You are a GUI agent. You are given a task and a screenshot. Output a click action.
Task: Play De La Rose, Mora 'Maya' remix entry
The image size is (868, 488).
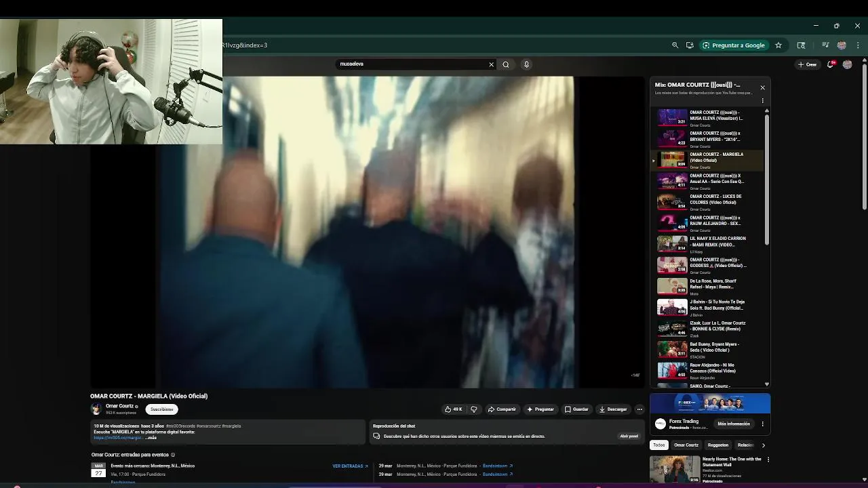click(709, 286)
